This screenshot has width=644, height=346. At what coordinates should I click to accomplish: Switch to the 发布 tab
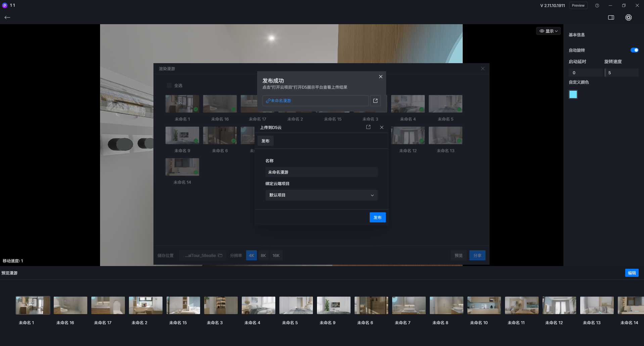tap(265, 141)
